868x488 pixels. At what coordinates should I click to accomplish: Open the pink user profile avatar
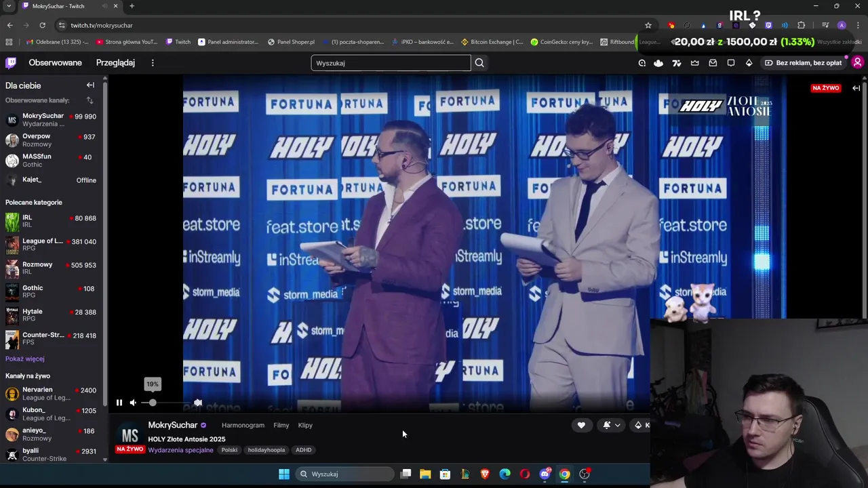click(x=857, y=62)
